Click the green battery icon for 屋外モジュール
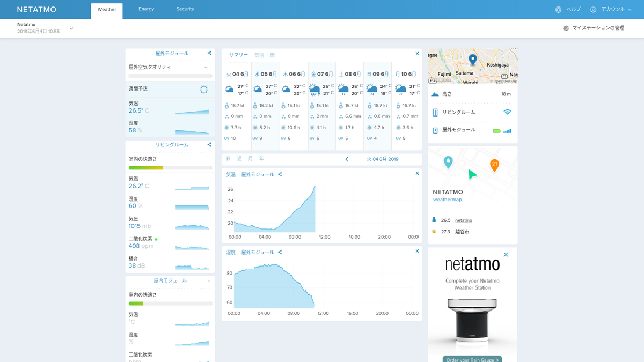The image size is (644, 362). pyautogui.click(x=497, y=130)
